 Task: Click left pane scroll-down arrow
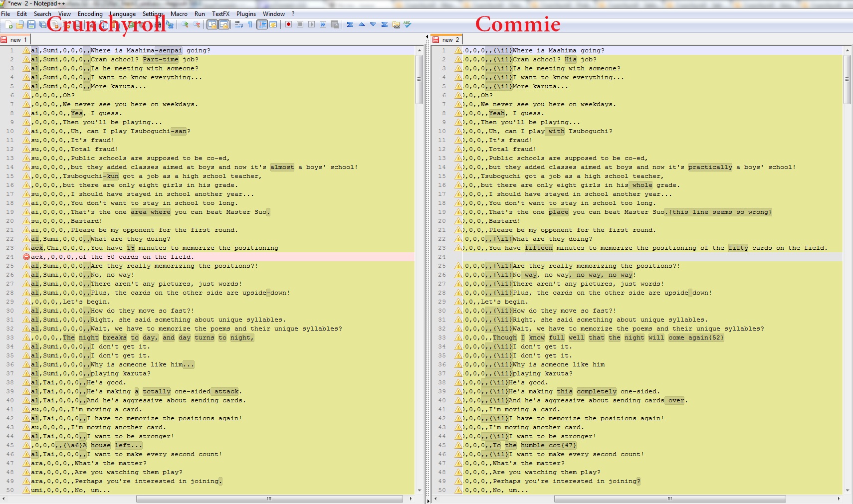419,491
